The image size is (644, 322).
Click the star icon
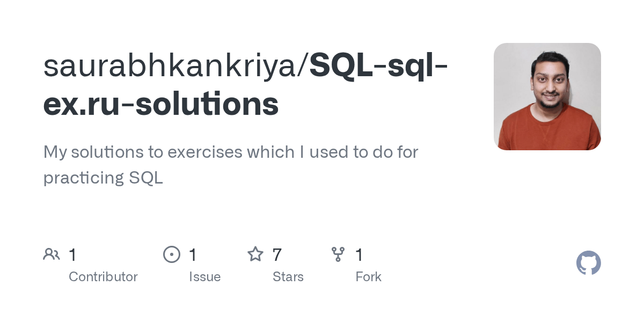coord(255,254)
